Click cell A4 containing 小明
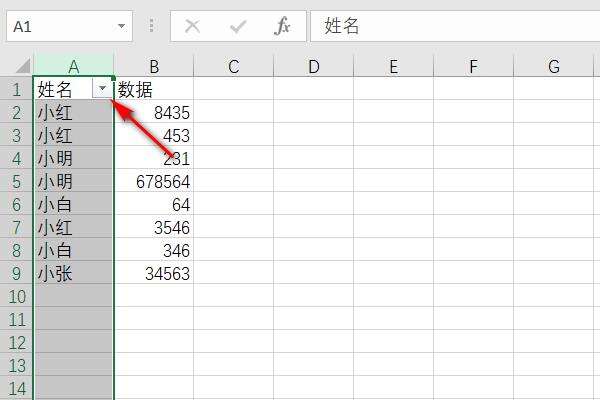 point(73,158)
